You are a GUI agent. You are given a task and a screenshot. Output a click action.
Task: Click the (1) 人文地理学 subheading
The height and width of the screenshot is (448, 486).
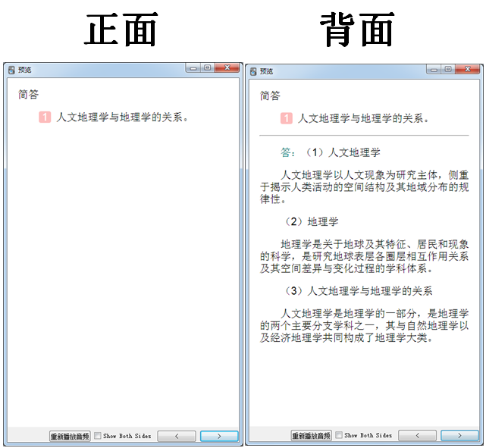tap(343, 152)
